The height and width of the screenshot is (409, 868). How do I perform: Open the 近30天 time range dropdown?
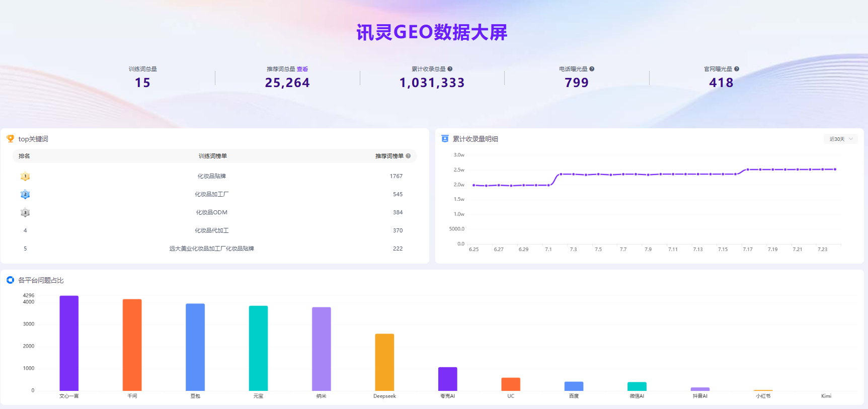pyautogui.click(x=841, y=139)
